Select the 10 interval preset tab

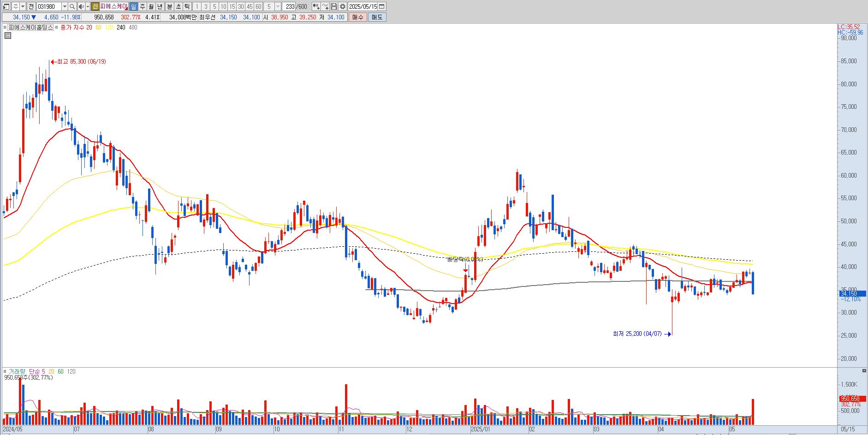223,6
